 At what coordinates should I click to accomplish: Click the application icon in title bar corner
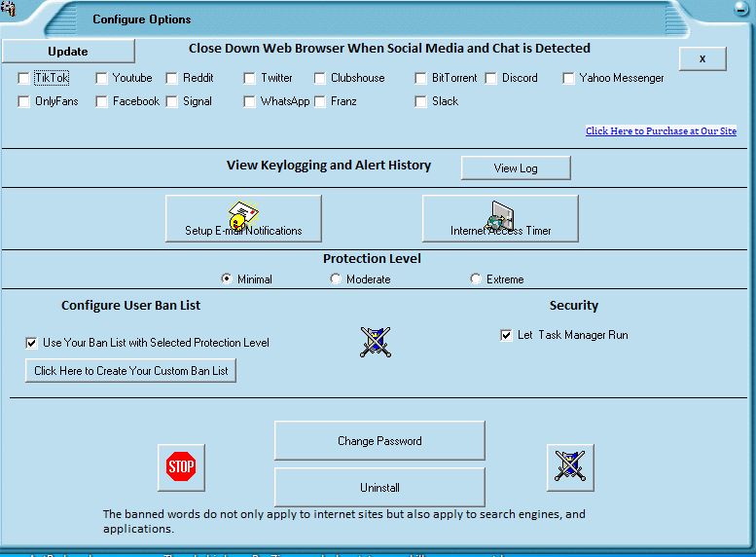(x=8, y=8)
